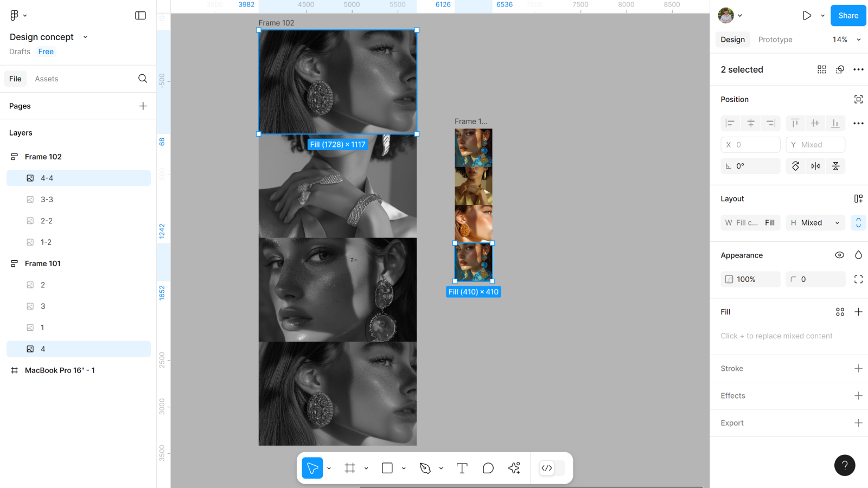Add a new page with plus button

(x=143, y=106)
